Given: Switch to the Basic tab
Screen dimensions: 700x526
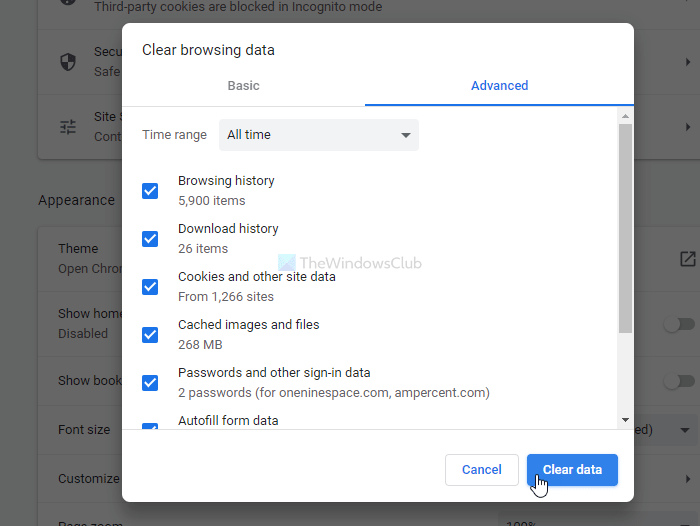Looking at the screenshot, I should coord(243,86).
